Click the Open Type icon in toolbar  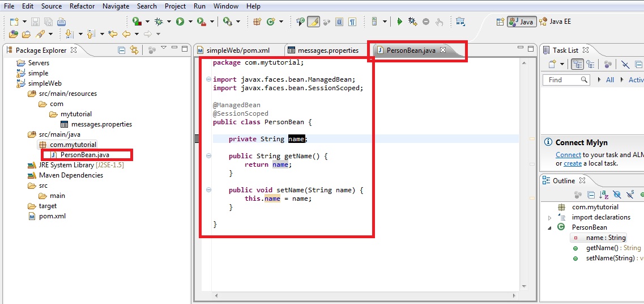[14, 33]
